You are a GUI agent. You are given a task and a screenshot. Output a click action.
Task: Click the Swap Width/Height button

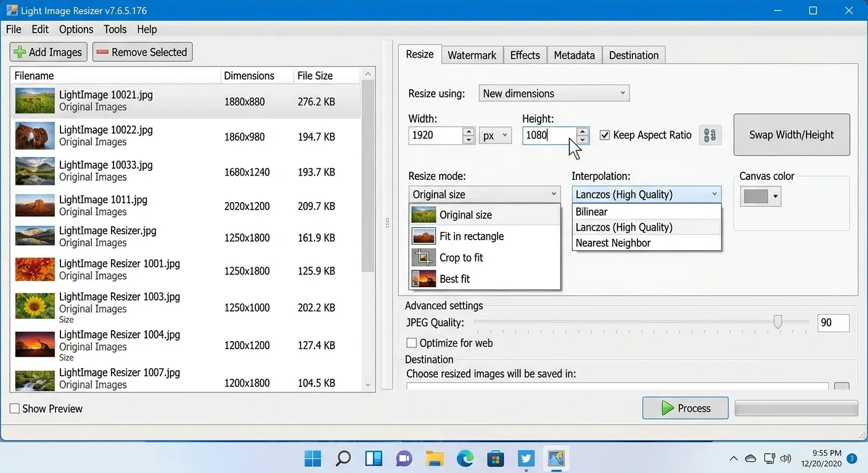coord(792,135)
